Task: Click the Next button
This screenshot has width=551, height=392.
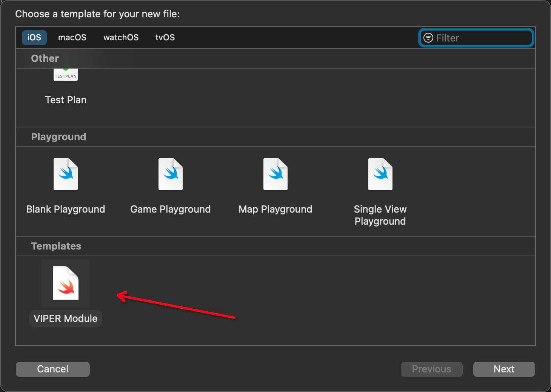Action: pos(504,369)
